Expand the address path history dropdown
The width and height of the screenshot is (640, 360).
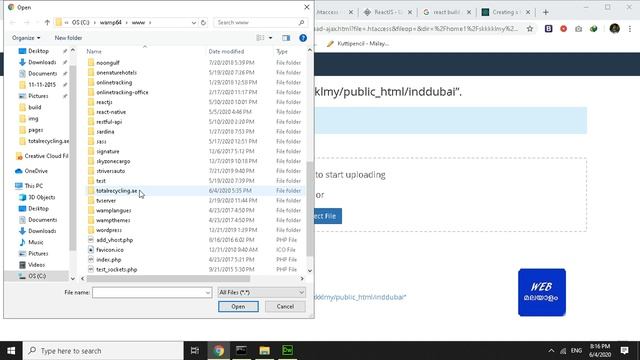pyautogui.click(x=194, y=22)
